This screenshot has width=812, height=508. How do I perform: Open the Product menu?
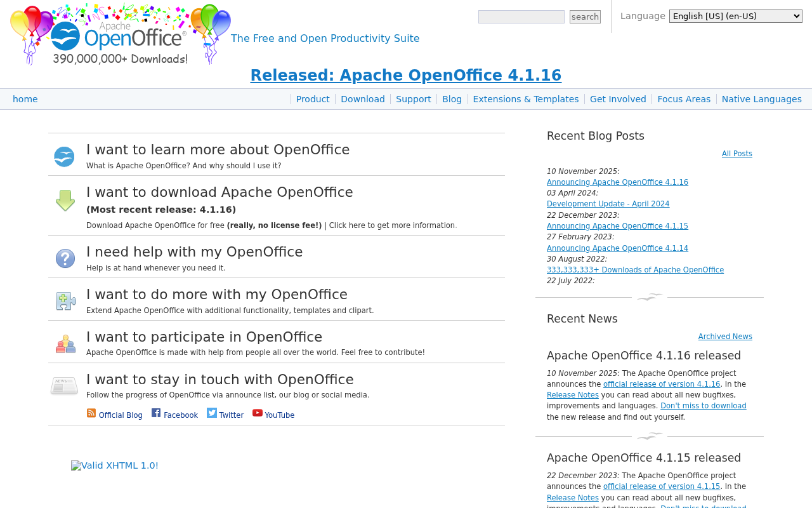[x=313, y=99]
